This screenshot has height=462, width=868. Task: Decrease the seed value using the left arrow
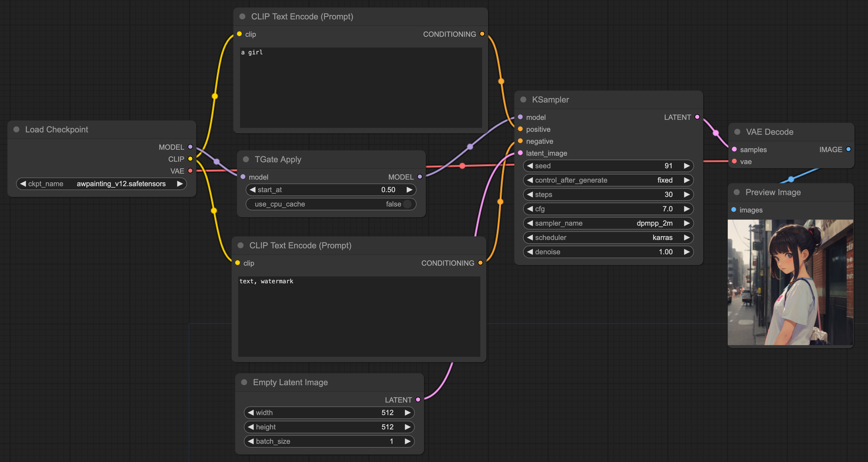click(530, 166)
